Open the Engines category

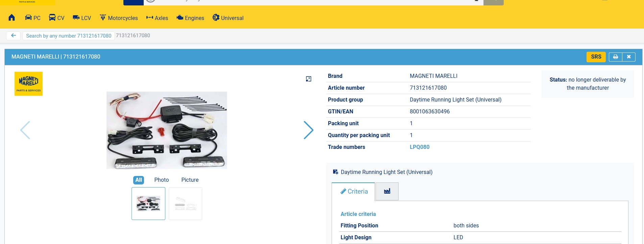tap(190, 18)
